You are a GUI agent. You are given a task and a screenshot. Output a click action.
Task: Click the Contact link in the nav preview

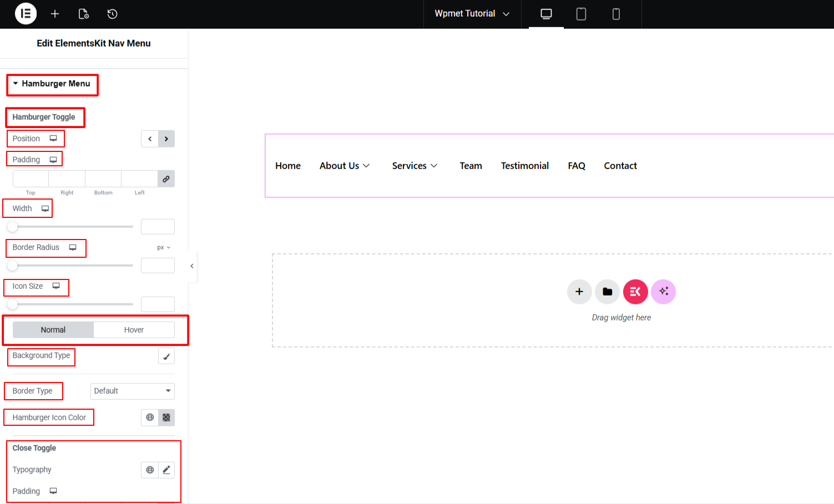(x=620, y=165)
